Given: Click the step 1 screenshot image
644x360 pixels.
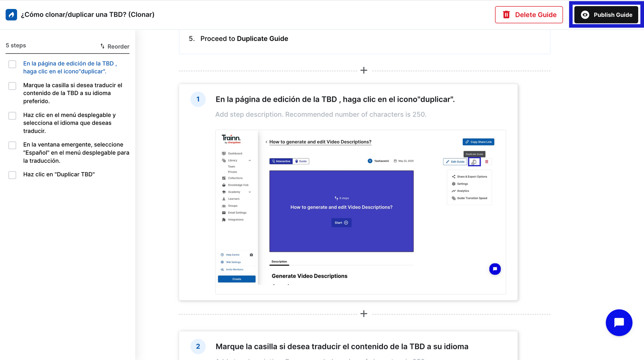Looking at the screenshot, I should 361,212.
